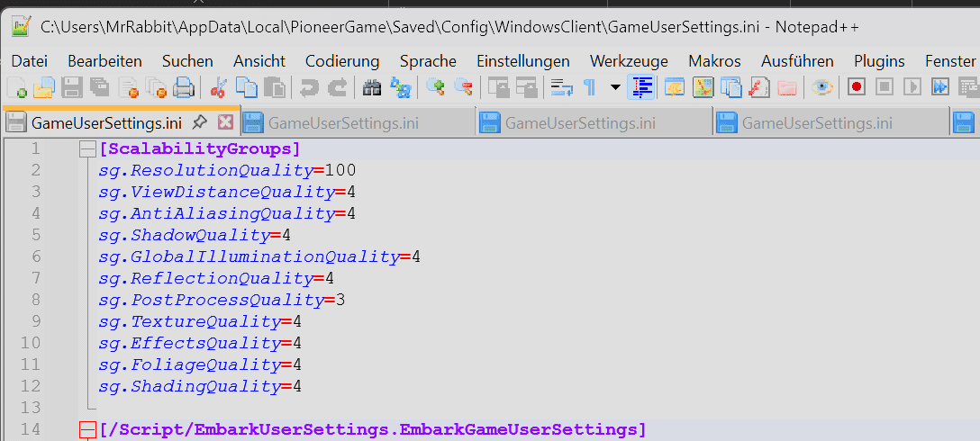Pin the active GameUserSettings.ini tab
980x441 pixels.
pos(199,123)
